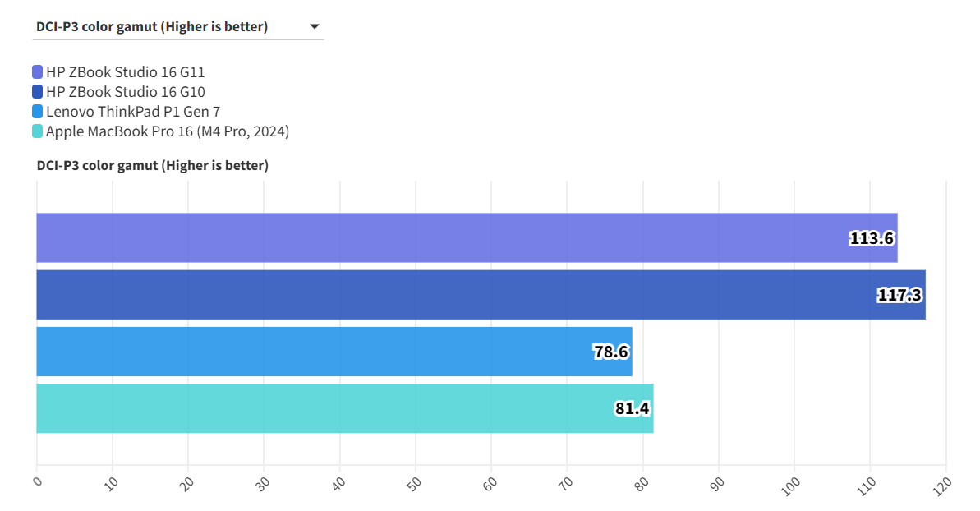Click the 78.6 value label

tap(610, 352)
